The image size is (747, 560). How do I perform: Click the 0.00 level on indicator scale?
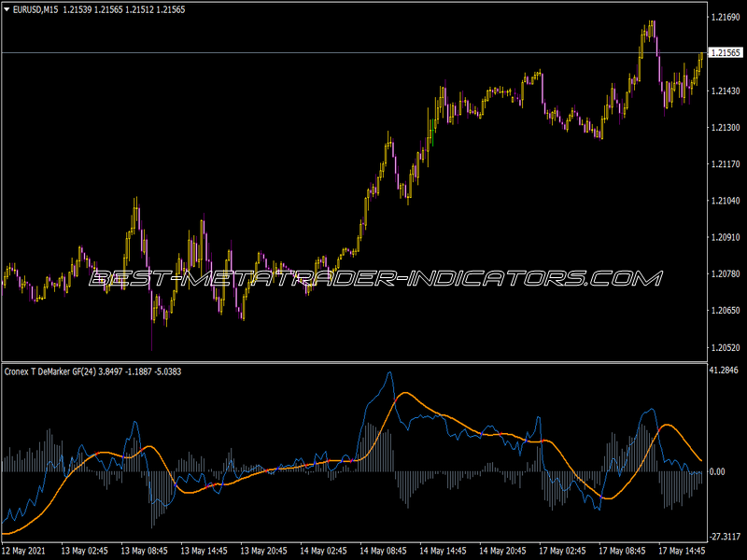point(717,472)
